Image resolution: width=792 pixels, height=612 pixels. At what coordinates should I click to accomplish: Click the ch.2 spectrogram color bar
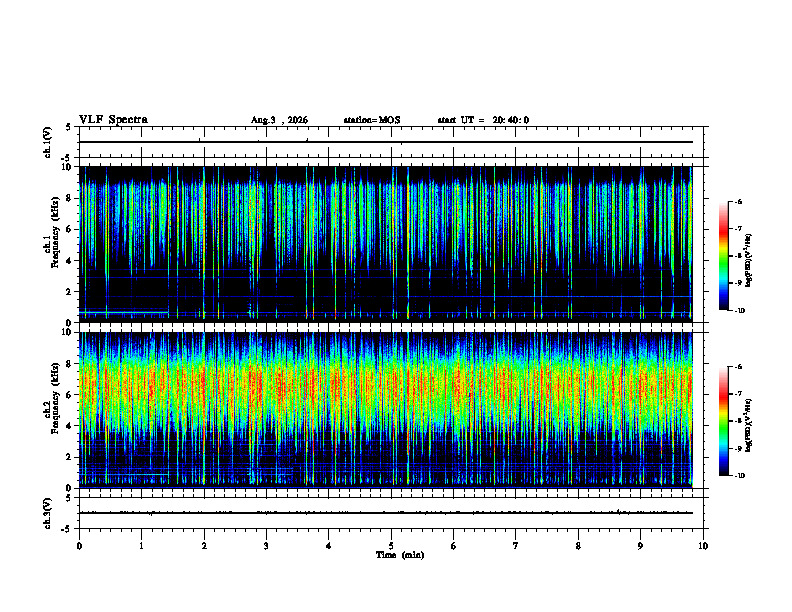(x=723, y=421)
